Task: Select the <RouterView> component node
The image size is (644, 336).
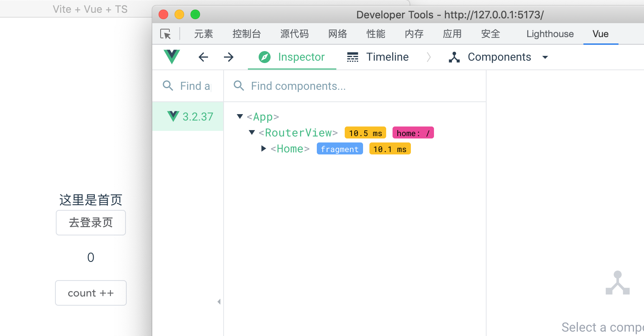Action: (298, 133)
